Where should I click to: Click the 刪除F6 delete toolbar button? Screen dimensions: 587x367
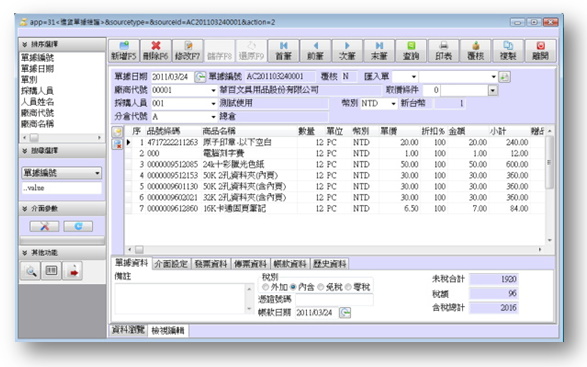[x=156, y=51]
